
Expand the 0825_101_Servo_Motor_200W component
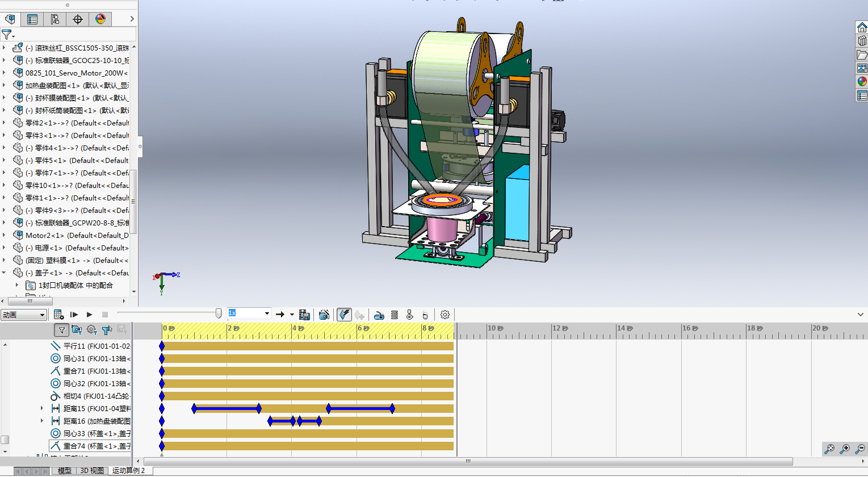4,73
